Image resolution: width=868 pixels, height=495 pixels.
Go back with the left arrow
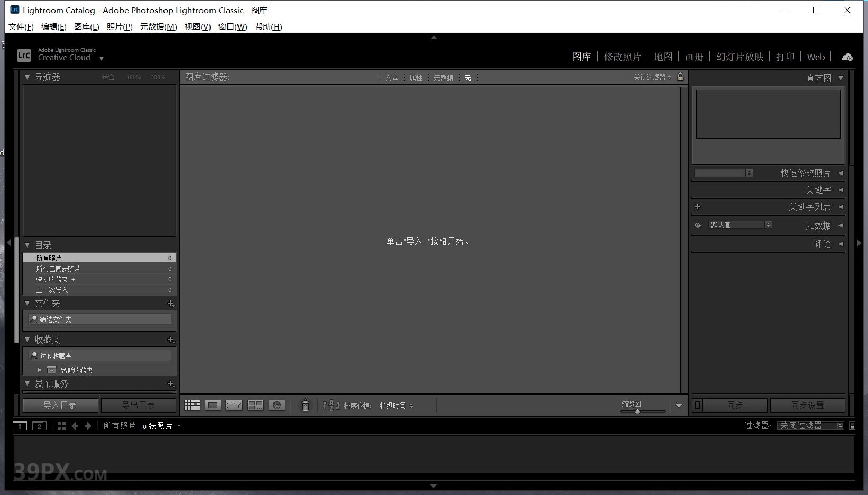point(75,426)
